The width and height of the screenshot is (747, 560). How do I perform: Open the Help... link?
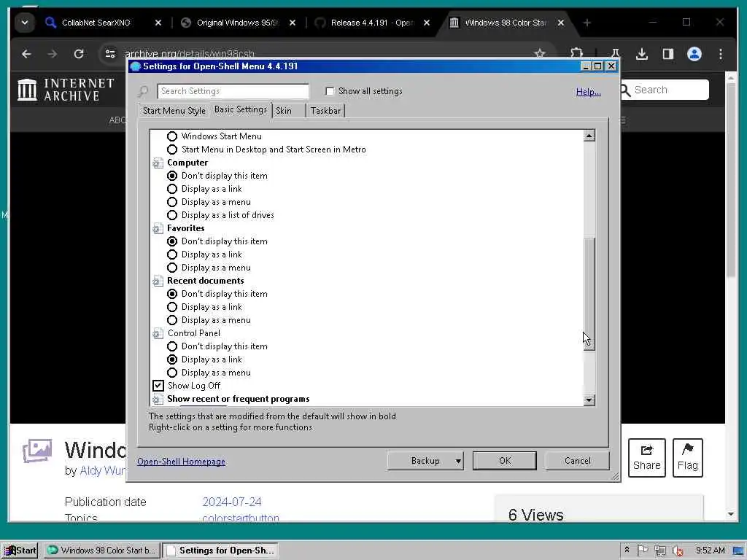pos(589,92)
